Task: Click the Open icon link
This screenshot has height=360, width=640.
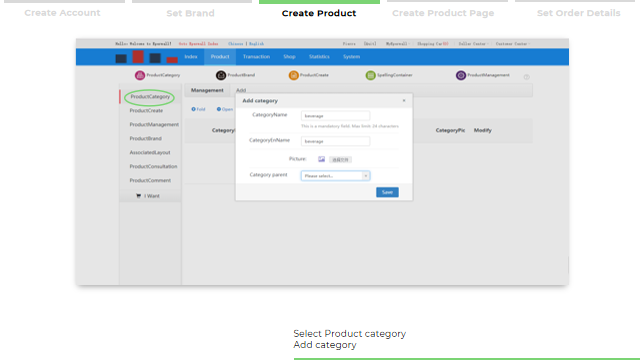Action: click(225, 109)
